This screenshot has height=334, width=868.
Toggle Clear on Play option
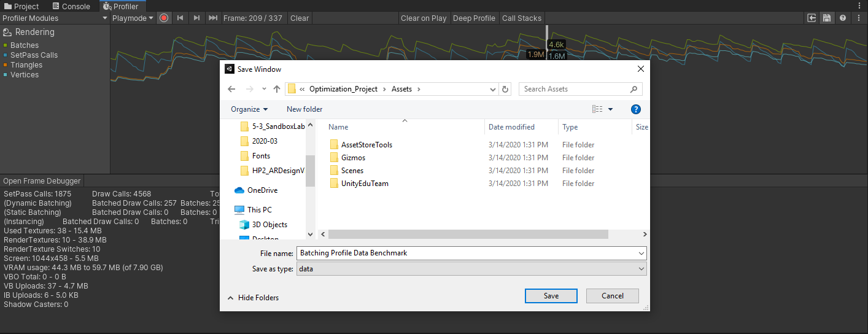(x=424, y=18)
